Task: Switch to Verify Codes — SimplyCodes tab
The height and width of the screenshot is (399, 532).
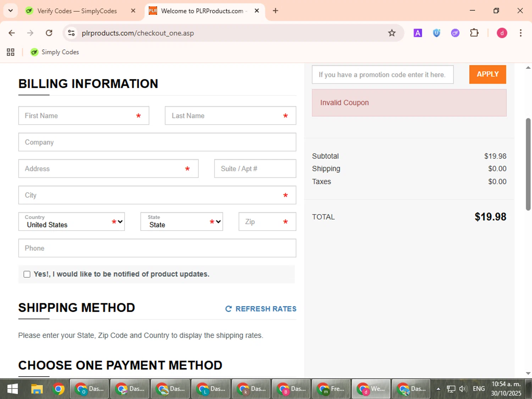Action: (x=77, y=11)
